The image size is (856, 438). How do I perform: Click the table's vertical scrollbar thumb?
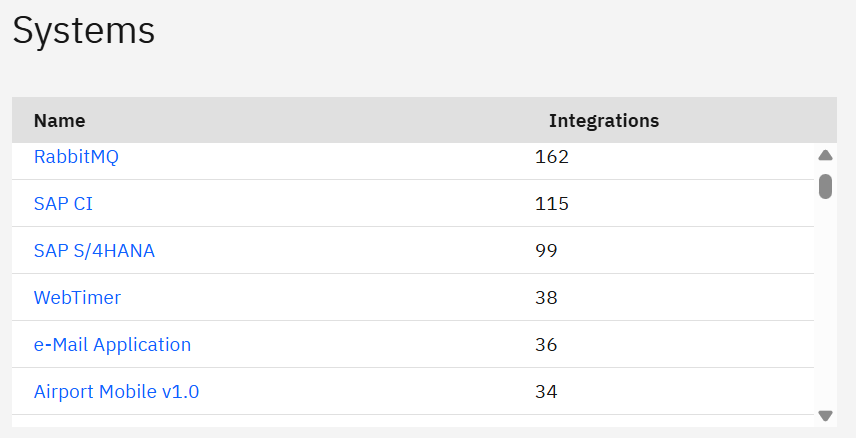click(x=825, y=186)
